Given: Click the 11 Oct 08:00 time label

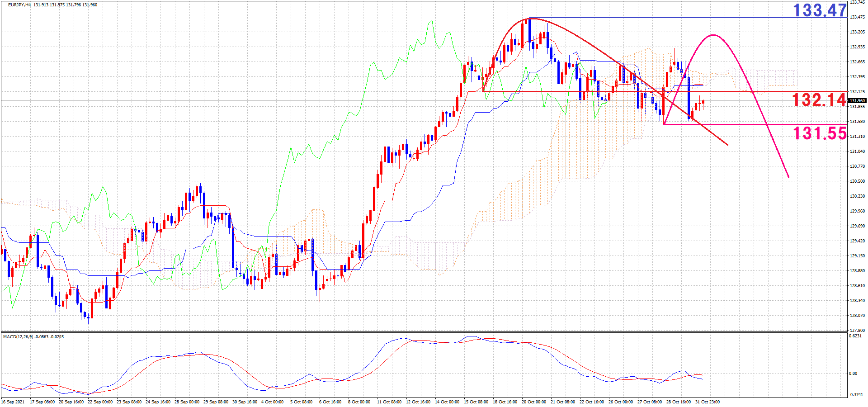Looking at the screenshot, I should point(389,402).
